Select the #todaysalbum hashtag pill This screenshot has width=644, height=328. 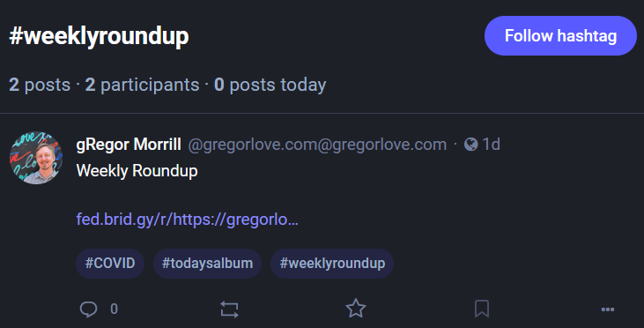(207, 264)
